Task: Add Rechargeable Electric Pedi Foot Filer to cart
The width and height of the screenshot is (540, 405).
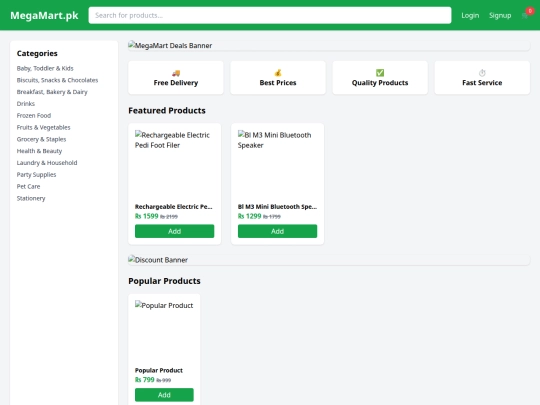Action: click(175, 231)
